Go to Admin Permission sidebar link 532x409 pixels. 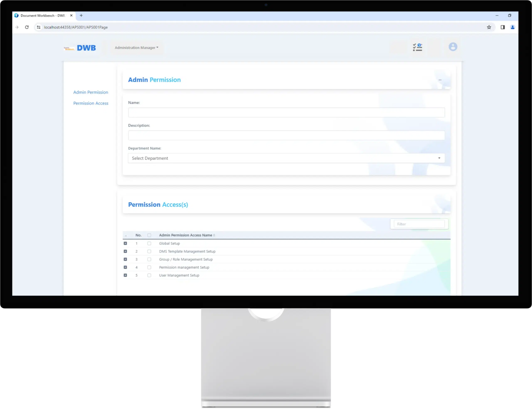(91, 92)
